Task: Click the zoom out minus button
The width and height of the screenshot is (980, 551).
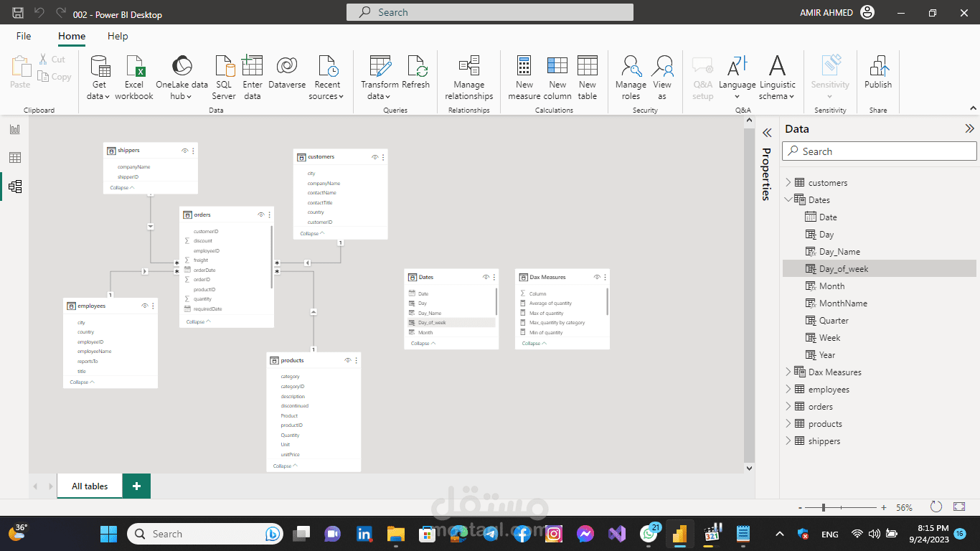Action: point(800,507)
